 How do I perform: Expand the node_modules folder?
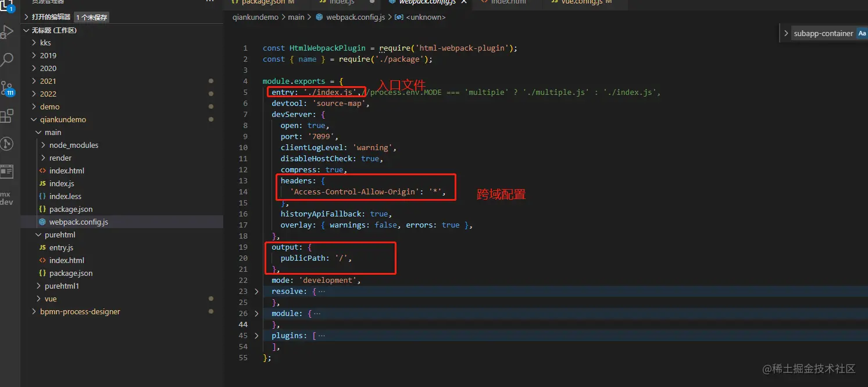tap(44, 145)
